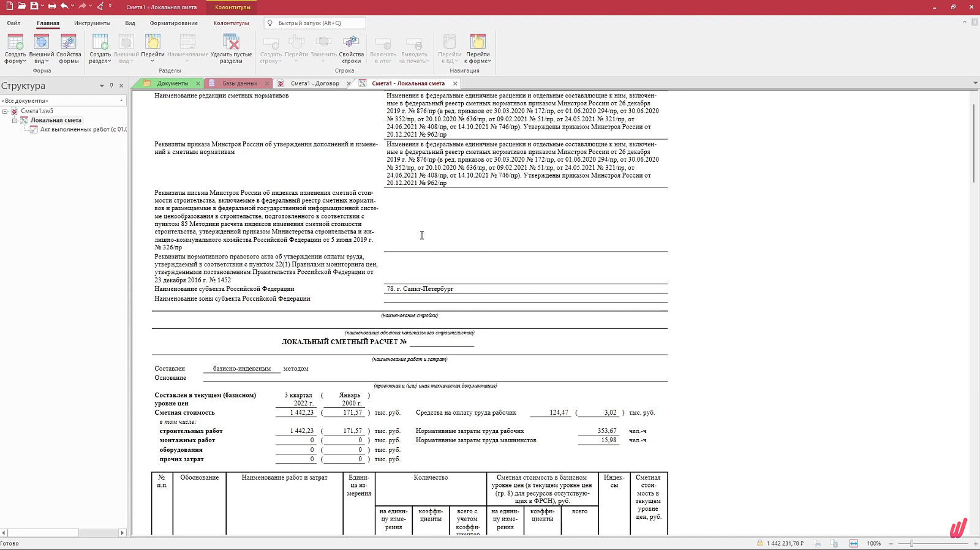Switch to the Базы данных document tab
Image resolution: width=980 pixels, height=550 pixels.
click(239, 83)
